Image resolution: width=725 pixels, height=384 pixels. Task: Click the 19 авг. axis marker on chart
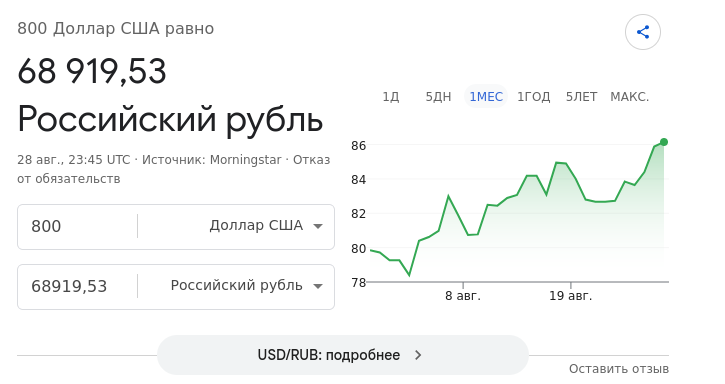571,296
